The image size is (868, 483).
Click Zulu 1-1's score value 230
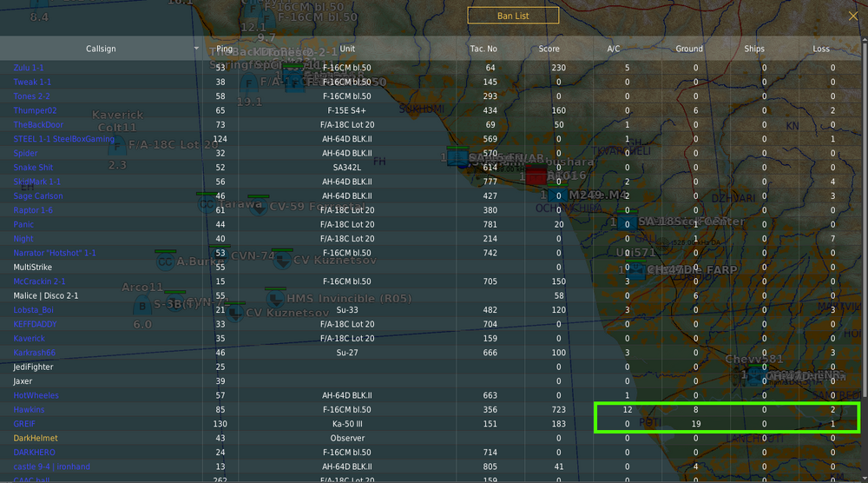tap(558, 68)
